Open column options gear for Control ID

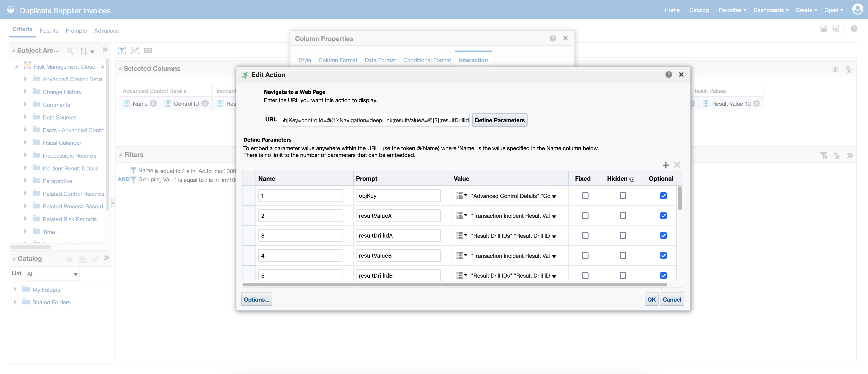point(205,104)
